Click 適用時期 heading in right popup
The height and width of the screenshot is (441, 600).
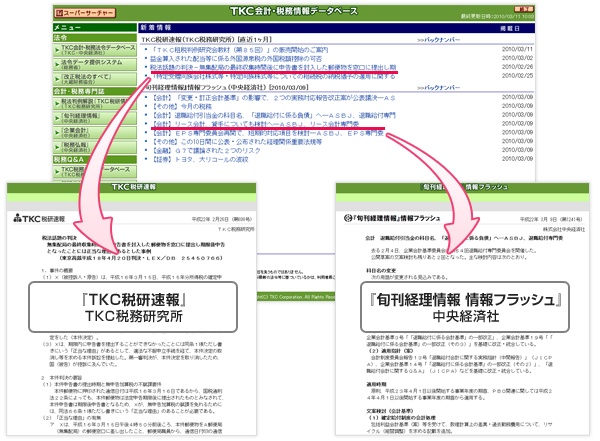[377, 384]
